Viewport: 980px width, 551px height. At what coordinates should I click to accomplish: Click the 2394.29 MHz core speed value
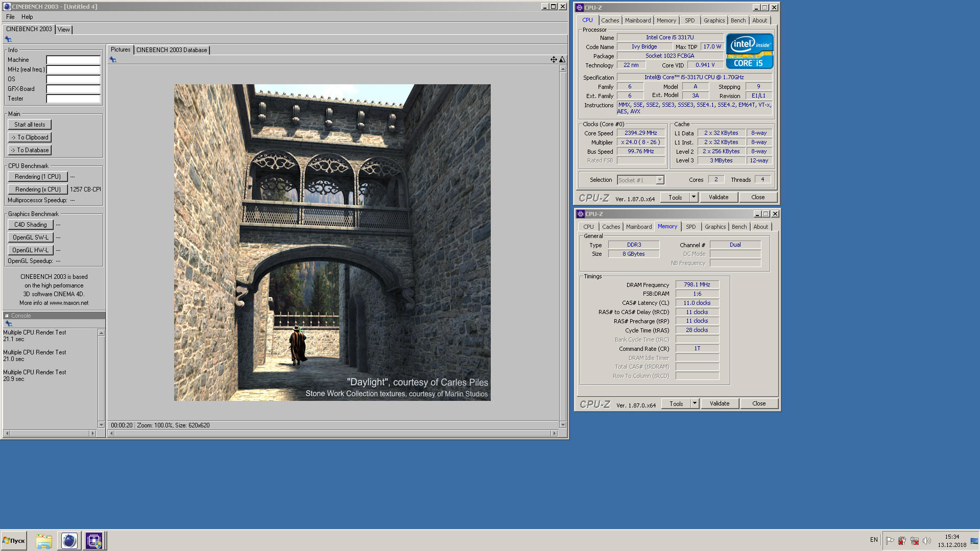click(x=640, y=133)
